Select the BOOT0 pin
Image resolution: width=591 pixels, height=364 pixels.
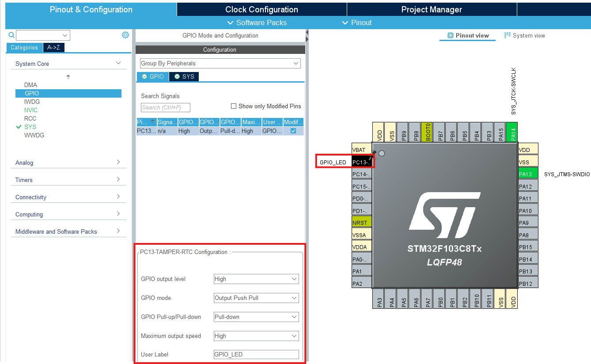pos(427,132)
